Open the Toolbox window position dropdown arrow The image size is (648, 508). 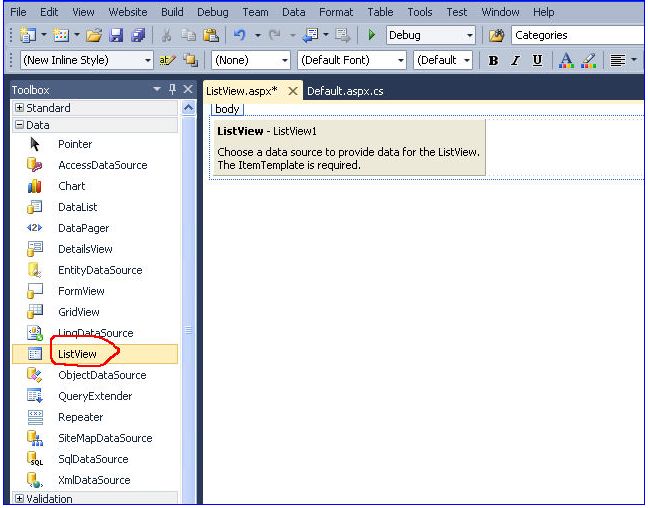click(157, 89)
